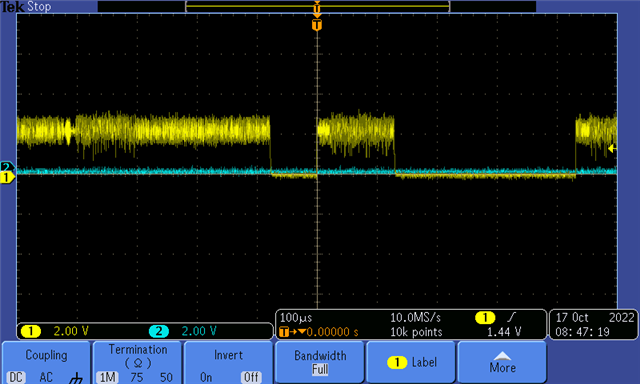Screen dimensions: 640x384
Task: Click the orange trigger position marker T
Action: 317,25
